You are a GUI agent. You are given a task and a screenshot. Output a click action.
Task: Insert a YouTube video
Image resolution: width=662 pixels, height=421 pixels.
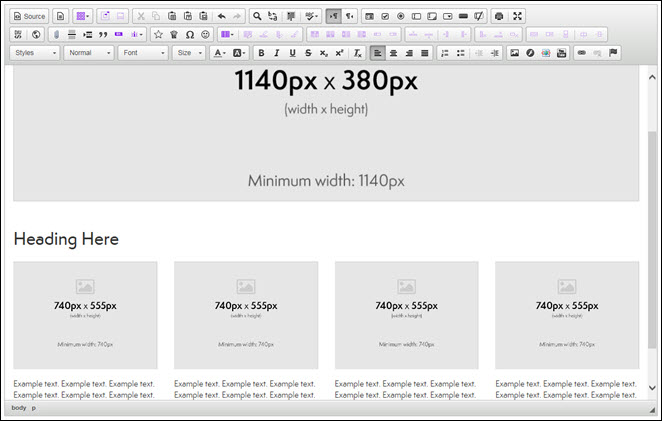(561, 52)
